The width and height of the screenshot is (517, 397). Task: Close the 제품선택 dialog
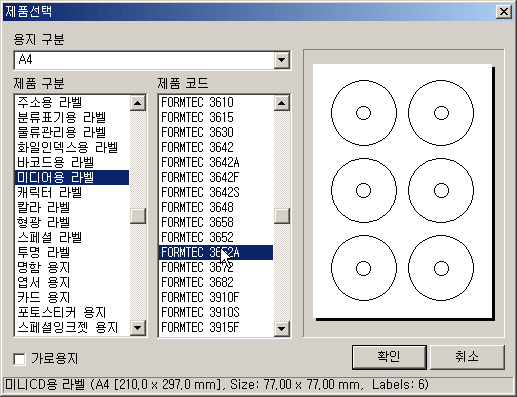[x=504, y=12]
